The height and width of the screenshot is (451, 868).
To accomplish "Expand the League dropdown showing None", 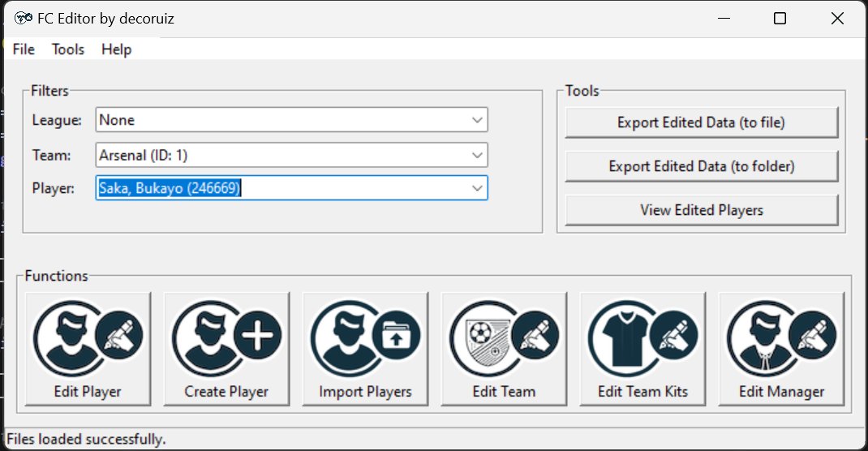I will click(x=477, y=120).
